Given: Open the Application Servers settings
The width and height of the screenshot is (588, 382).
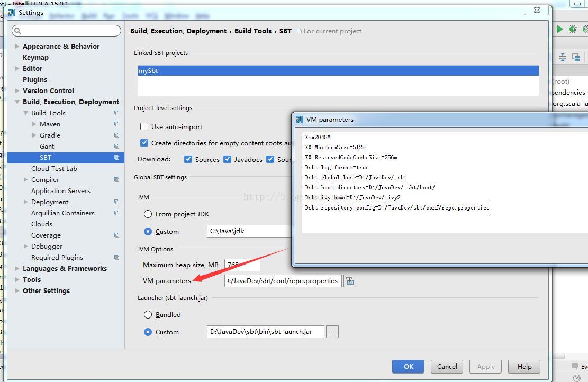Looking at the screenshot, I should click(61, 191).
